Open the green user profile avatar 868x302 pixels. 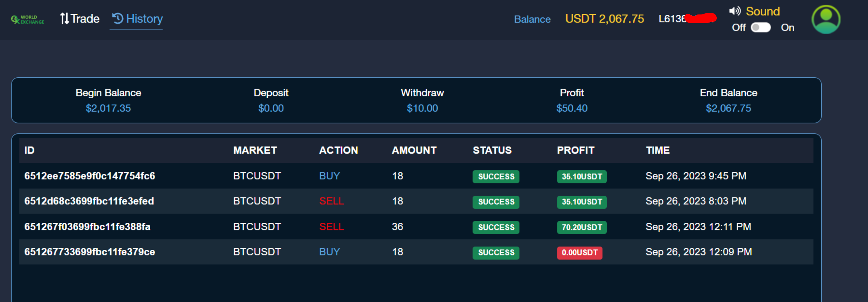click(826, 19)
